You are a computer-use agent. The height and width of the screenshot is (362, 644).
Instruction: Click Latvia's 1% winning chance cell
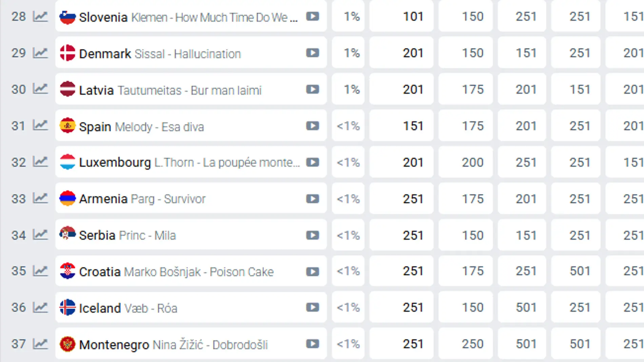[351, 89]
